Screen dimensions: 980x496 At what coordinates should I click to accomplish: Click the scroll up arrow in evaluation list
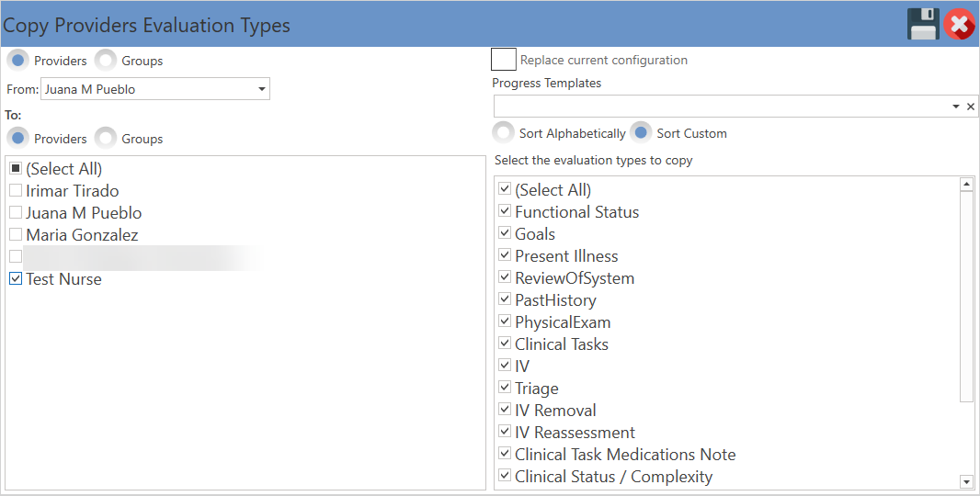point(966,185)
